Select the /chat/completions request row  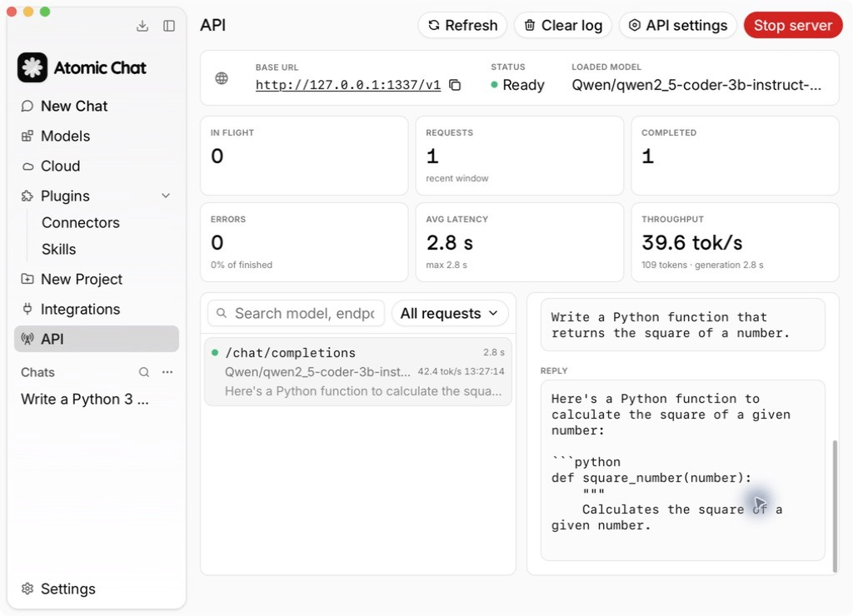pyautogui.click(x=358, y=372)
